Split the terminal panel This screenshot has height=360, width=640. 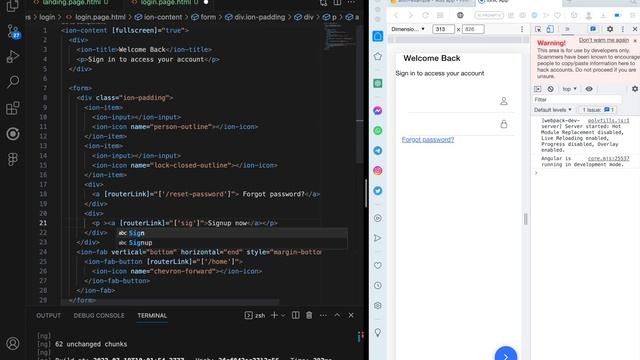coord(296,315)
